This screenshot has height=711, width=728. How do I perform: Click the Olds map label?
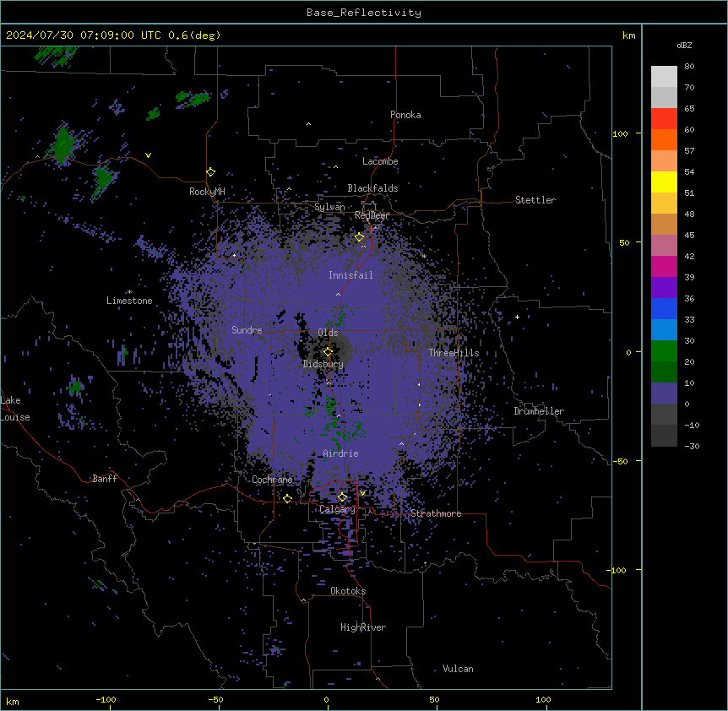tap(328, 333)
